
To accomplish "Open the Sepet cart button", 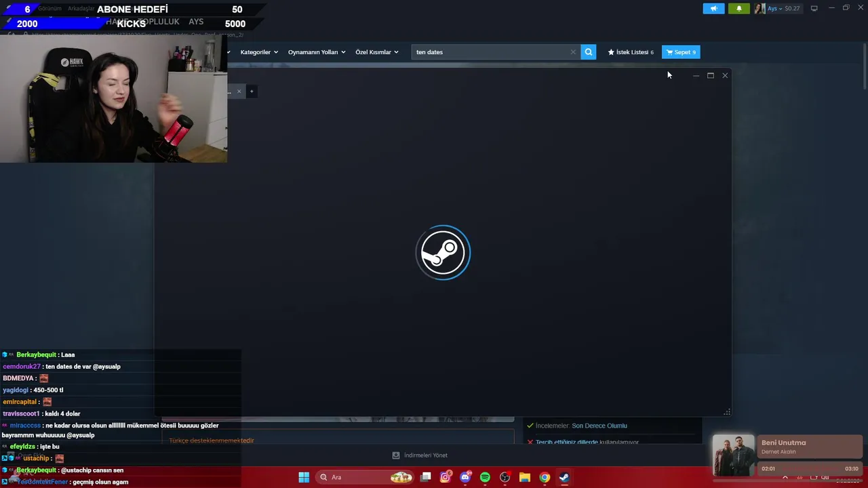I will 681,52.
